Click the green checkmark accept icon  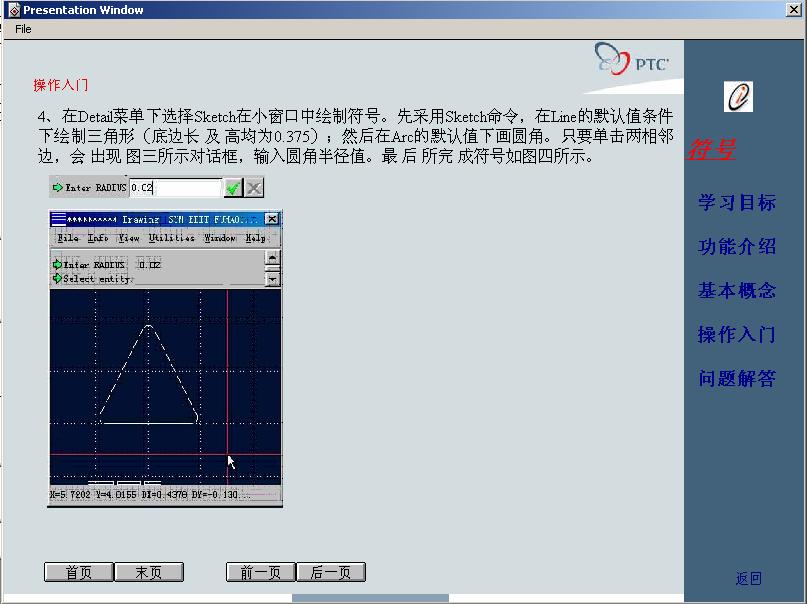click(233, 188)
